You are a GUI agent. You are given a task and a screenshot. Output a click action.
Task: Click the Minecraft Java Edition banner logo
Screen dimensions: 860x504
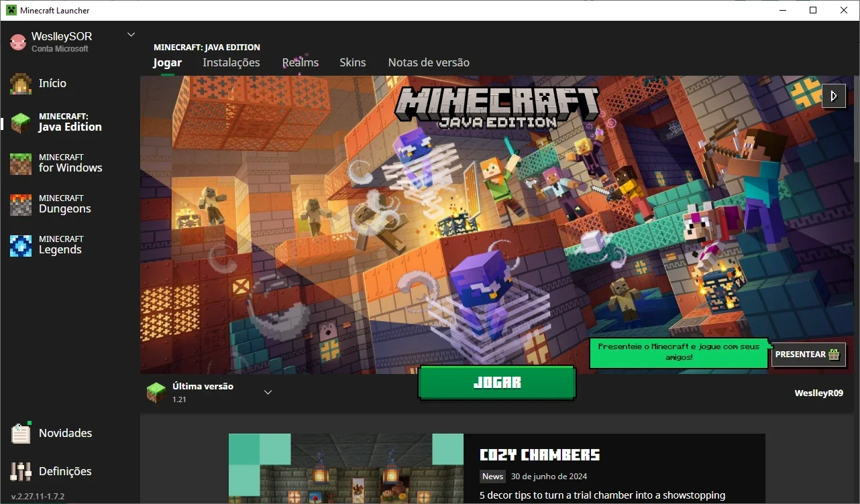496,107
